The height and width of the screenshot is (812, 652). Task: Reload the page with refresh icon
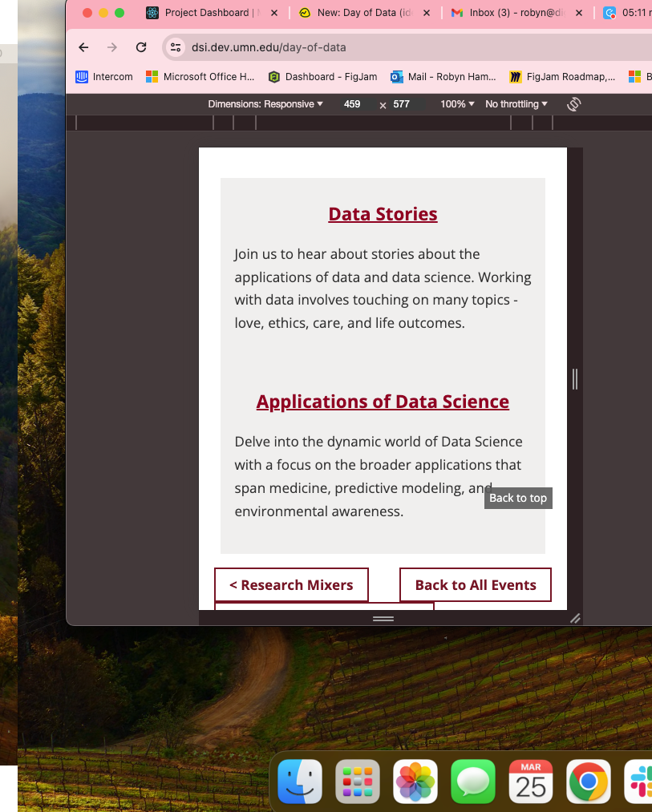click(x=141, y=47)
